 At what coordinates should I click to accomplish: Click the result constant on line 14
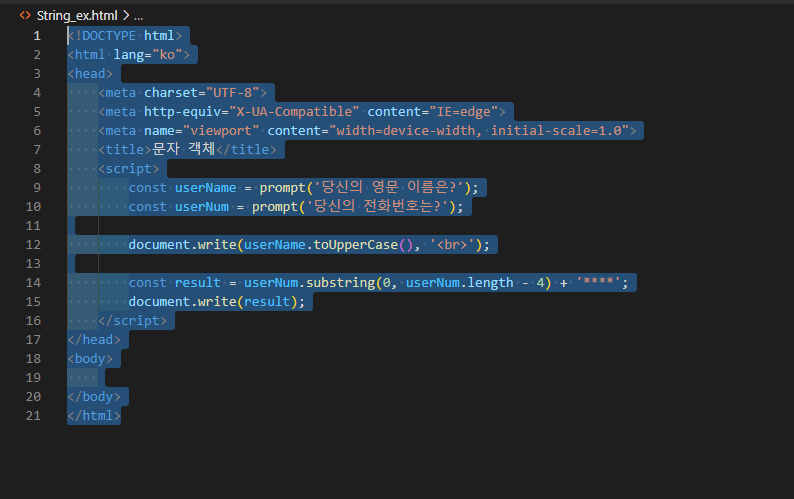click(x=197, y=283)
